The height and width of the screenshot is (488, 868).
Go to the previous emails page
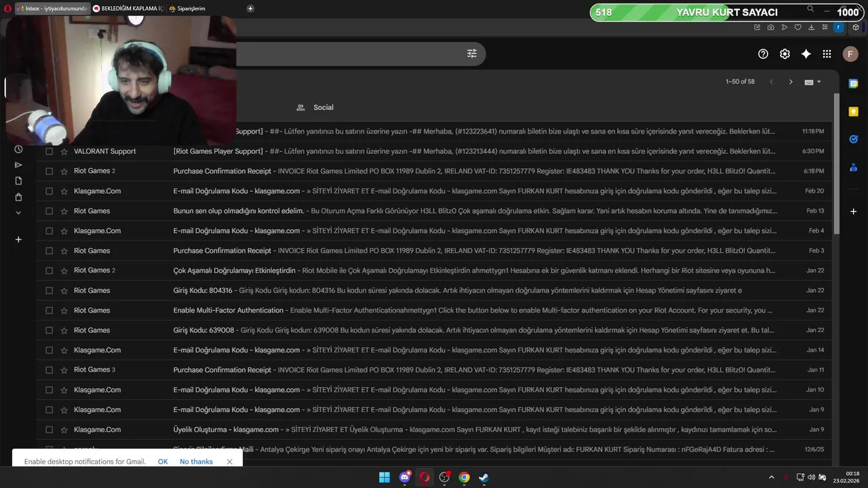(771, 82)
